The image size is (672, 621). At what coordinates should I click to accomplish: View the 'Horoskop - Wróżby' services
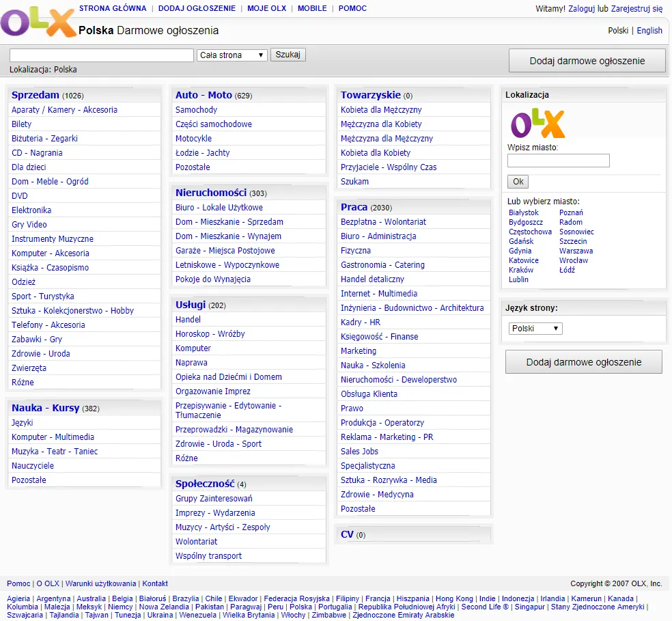(210, 334)
